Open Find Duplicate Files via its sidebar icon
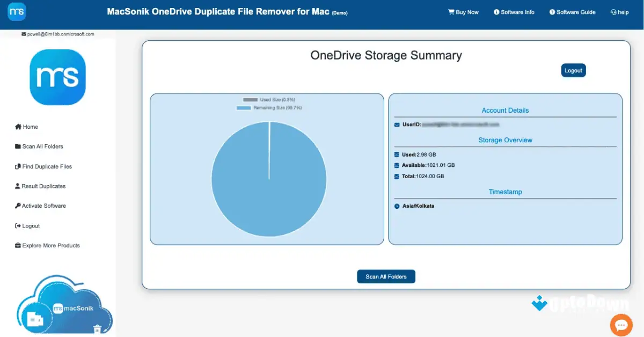The width and height of the screenshot is (644, 337). pos(18,166)
